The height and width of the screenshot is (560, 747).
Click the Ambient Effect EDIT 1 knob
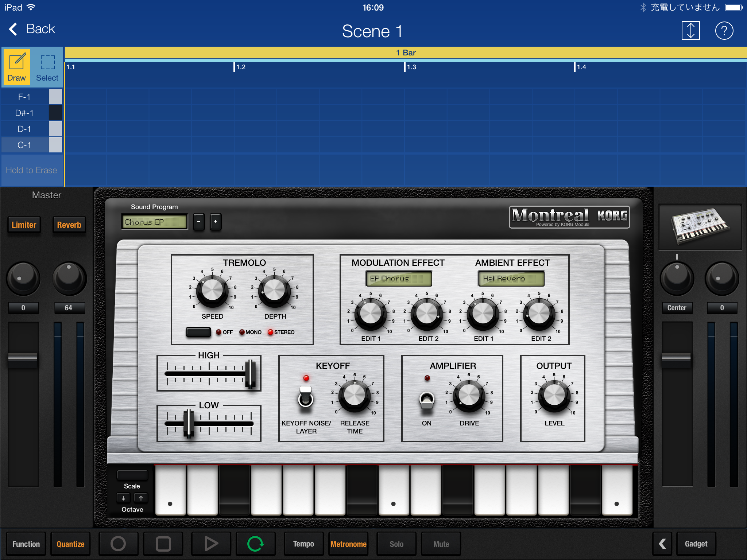483,314
